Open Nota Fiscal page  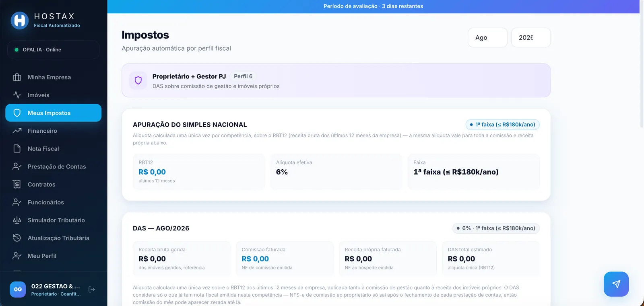[x=53, y=149]
